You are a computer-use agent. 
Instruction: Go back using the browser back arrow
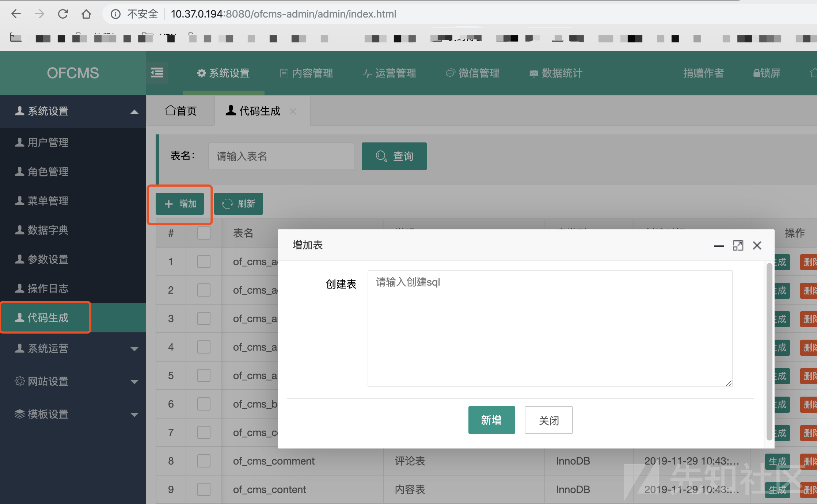(x=16, y=14)
